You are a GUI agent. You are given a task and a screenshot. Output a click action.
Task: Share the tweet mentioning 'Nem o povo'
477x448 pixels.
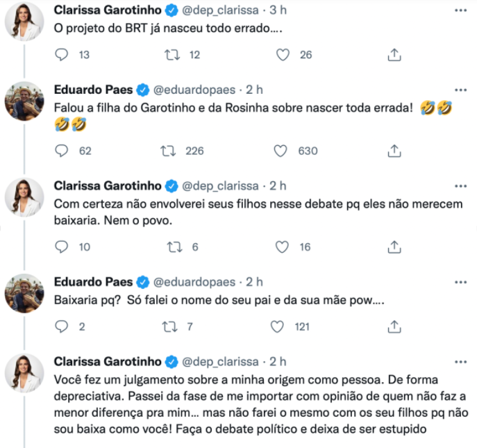394,247
